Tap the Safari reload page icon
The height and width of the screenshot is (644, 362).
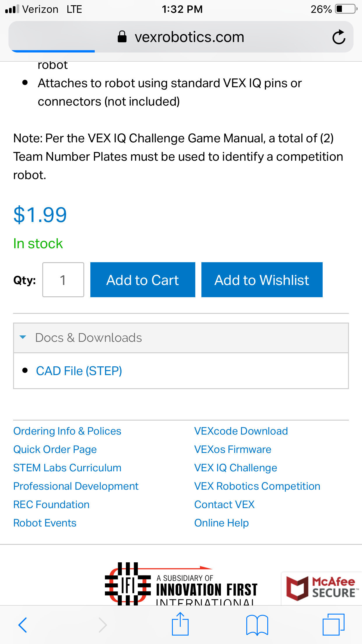pos(339,37)
